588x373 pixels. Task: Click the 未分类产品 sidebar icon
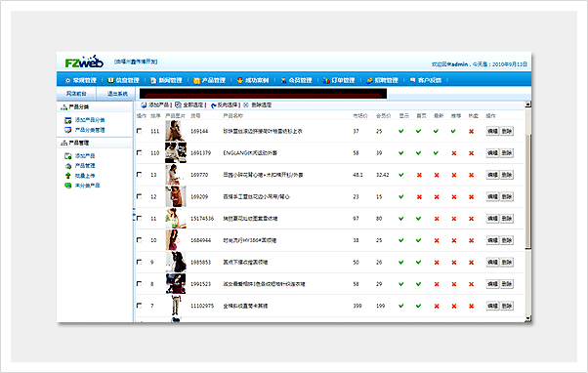point(67,186)
